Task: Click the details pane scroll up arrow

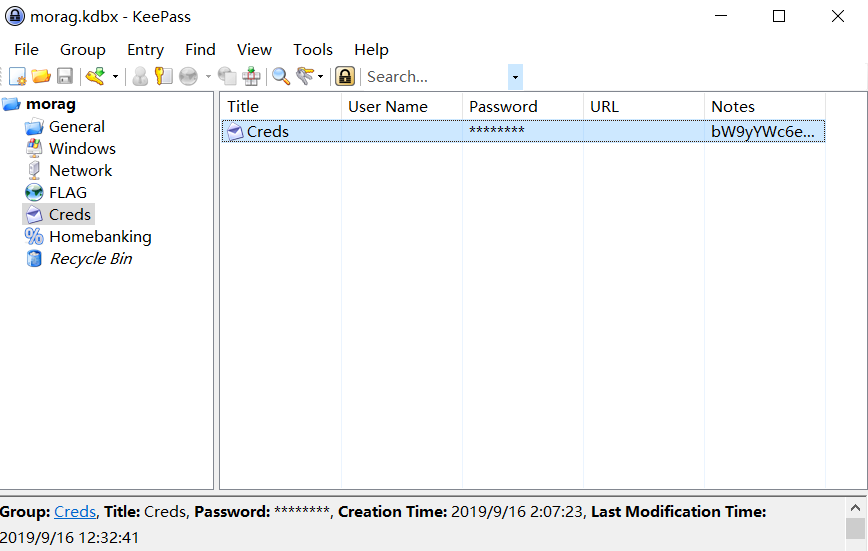Action: coord(855,508)
